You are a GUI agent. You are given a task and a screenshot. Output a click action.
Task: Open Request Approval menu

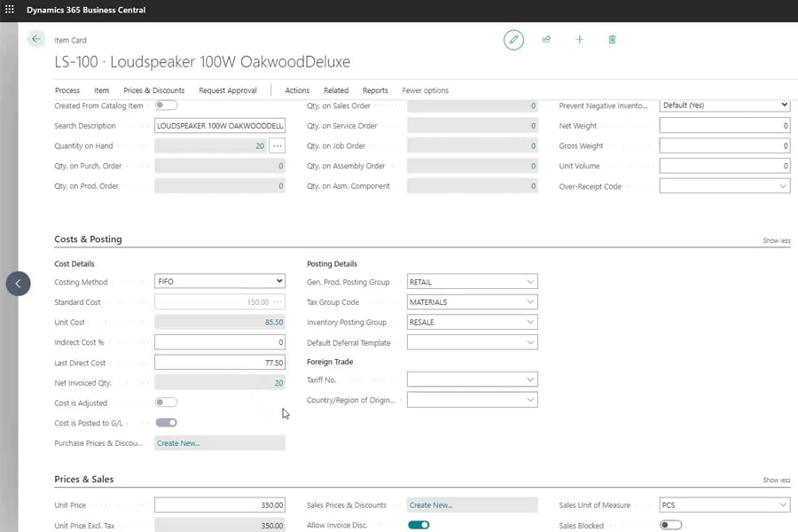coord(228,90)
